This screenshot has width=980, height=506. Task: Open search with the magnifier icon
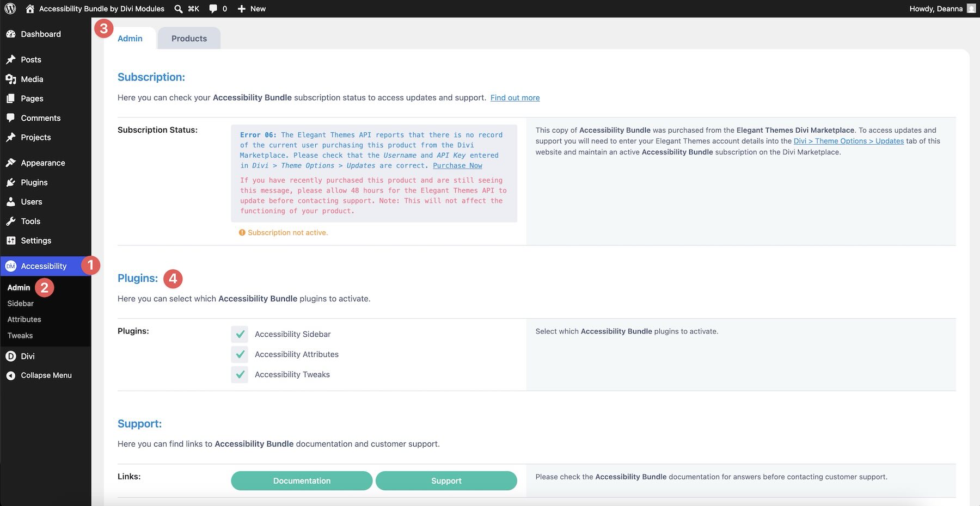pos(178,9)
